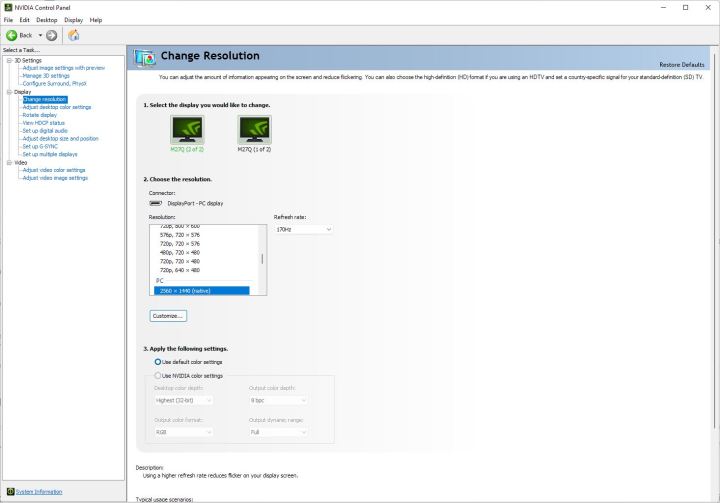
Task: Open Set up G-SYNC in the tree
Action: (42, 146)
